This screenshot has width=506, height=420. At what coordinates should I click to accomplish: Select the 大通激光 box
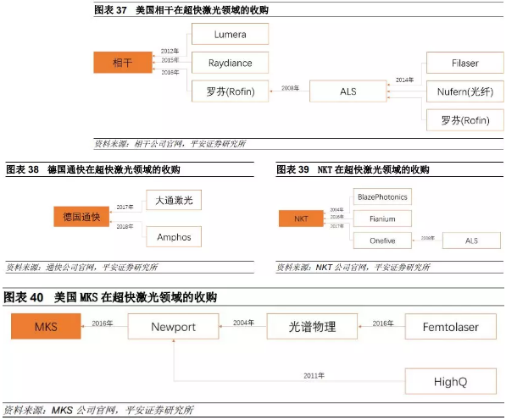pyautogui.click(x=174, y=200)
